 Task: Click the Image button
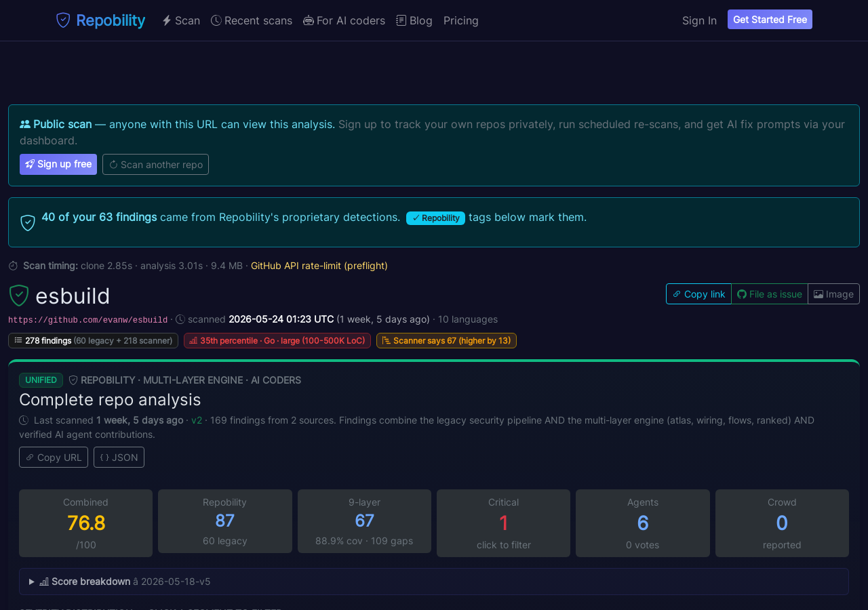tap(833, 294)
